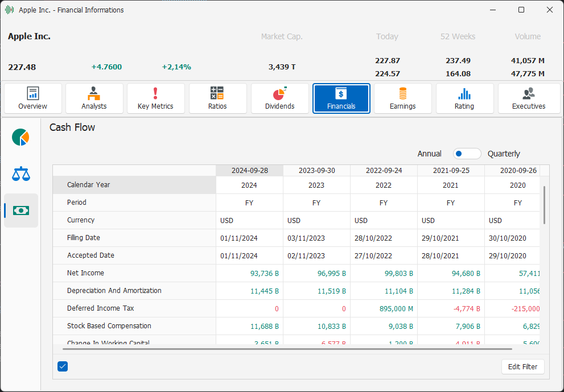The height and width of the screenshot is (392, 564).
Task: Select the 11,445 B depreciation cell
Action: tap(250, 291)
